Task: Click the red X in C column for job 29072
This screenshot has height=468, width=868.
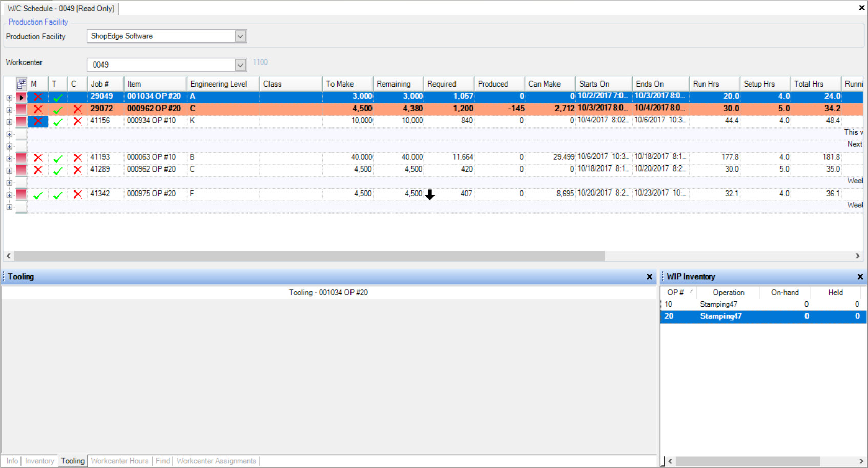Action: point(77,109)
